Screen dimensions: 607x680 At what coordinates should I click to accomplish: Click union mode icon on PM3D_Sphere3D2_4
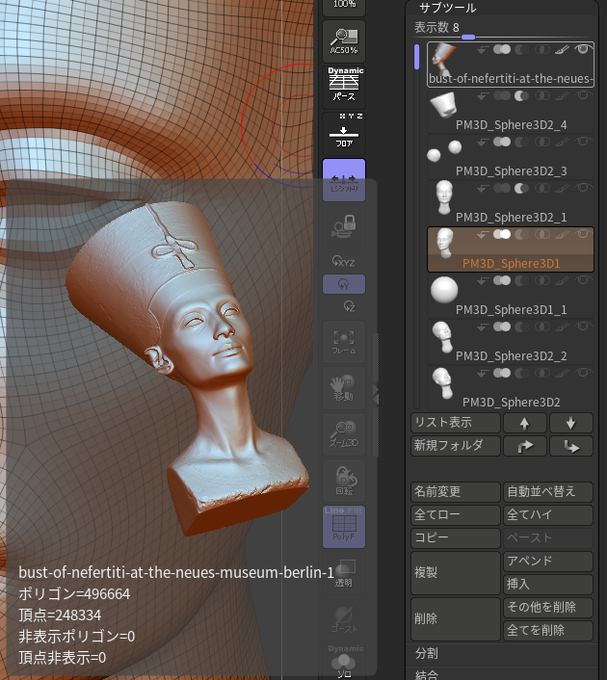click(502, 96)
